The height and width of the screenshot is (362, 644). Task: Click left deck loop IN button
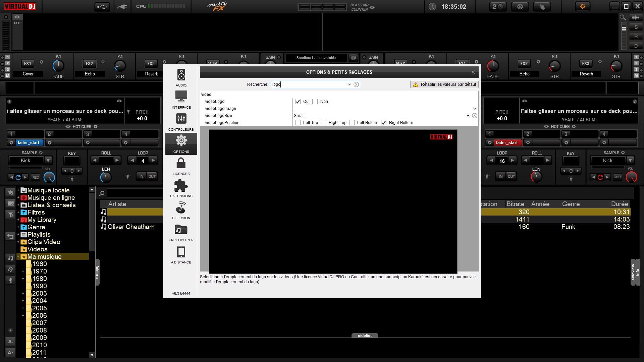pos(141,176)
